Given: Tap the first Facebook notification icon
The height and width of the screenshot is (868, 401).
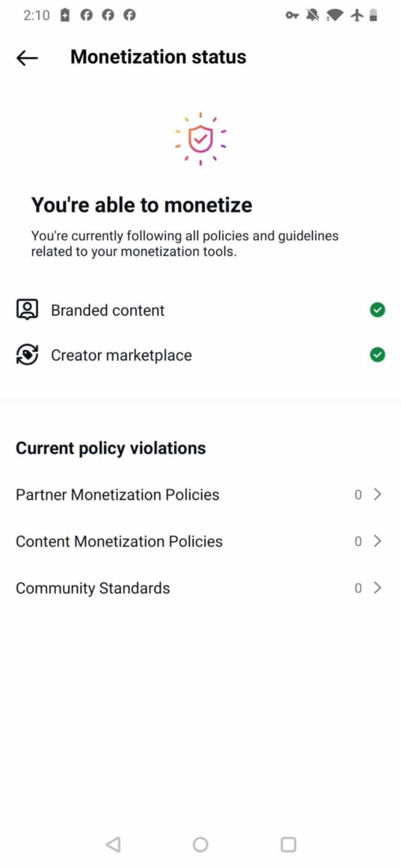Looking at the screenshot, I should tap(87, 15).
